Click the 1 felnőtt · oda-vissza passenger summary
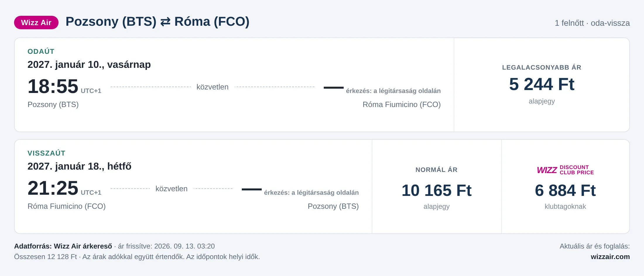The width and height of the screenshot is (644, 276). click(592, 23)
